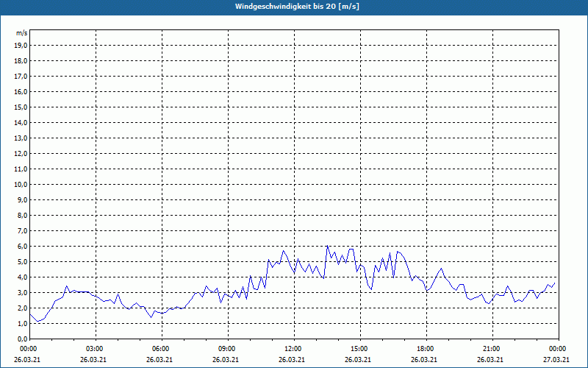The image size is (588, 368).
Task: Select the 8,0 y-axis value
Action: [22, 215]
